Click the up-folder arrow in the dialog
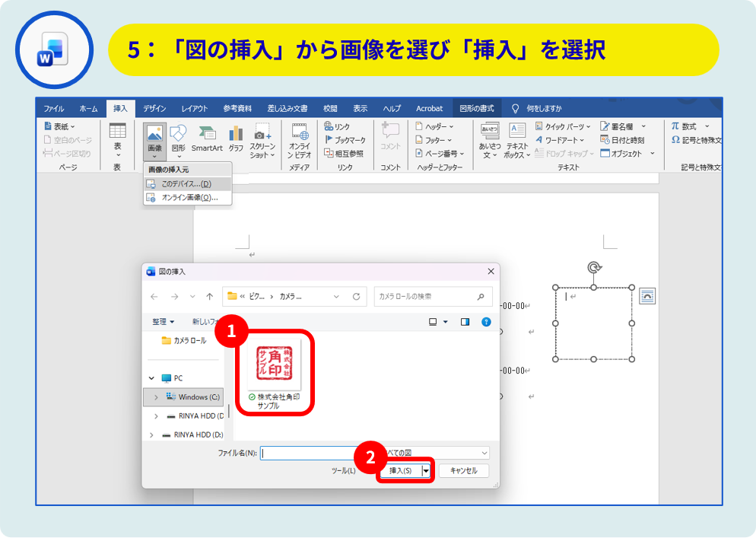The image size is (756, 538). coord(210,296)
